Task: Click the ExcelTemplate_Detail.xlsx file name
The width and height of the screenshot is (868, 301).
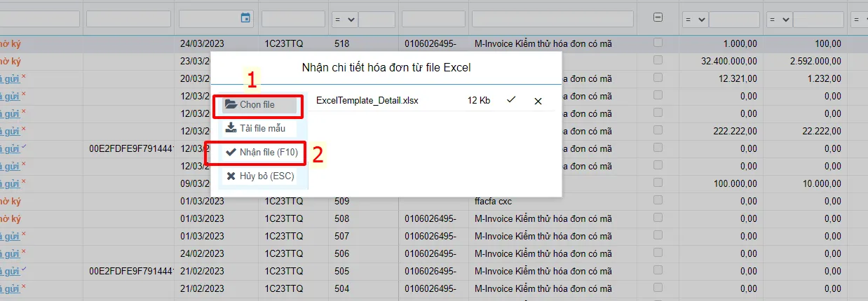Action: click(x=367, y=101)
